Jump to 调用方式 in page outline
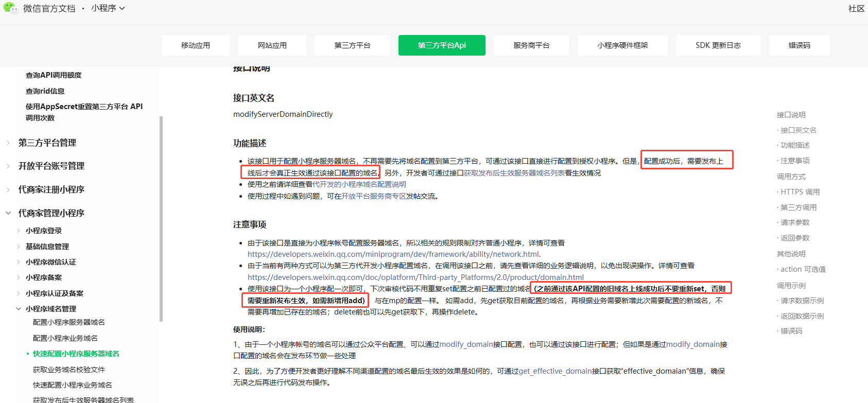This screenshot has height=403, width=868. point(791,177)
